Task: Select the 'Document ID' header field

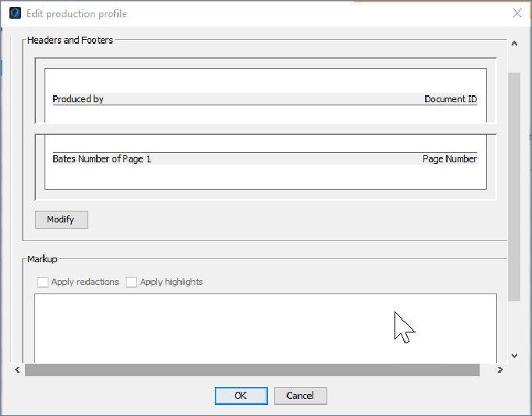Action: tap(450, 99)
